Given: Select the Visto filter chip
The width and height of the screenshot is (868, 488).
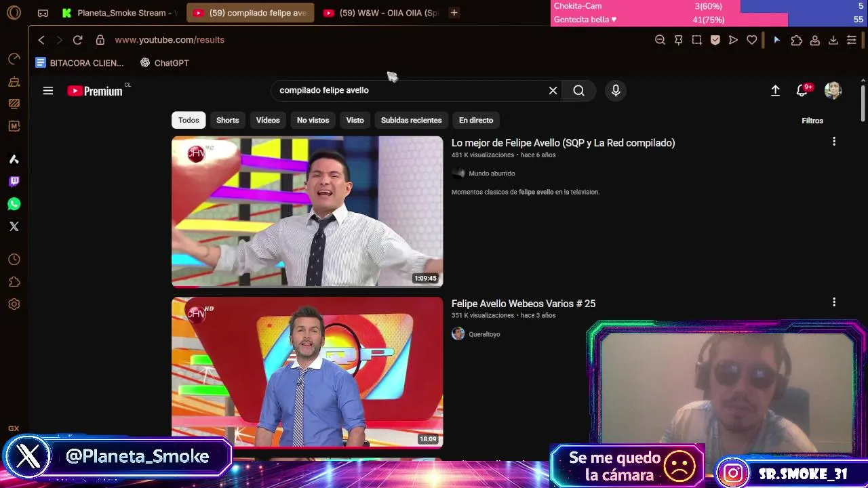Looking at the screenshot, I should click(x=355, y=121).
